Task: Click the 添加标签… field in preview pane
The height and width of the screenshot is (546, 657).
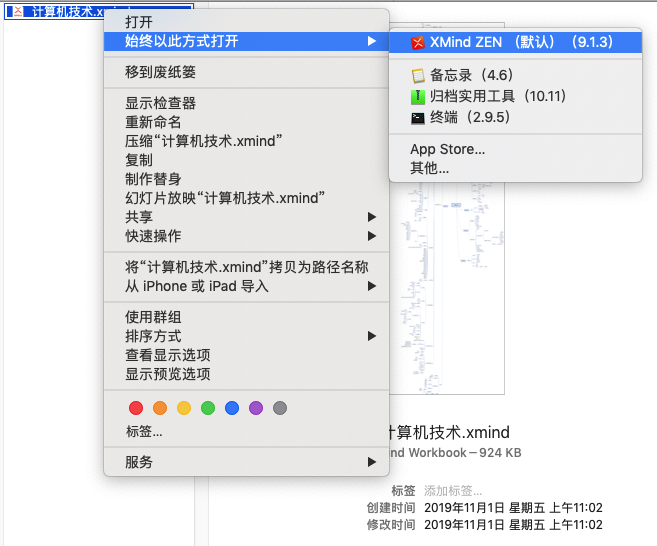Action: click(x=453, y=491)
